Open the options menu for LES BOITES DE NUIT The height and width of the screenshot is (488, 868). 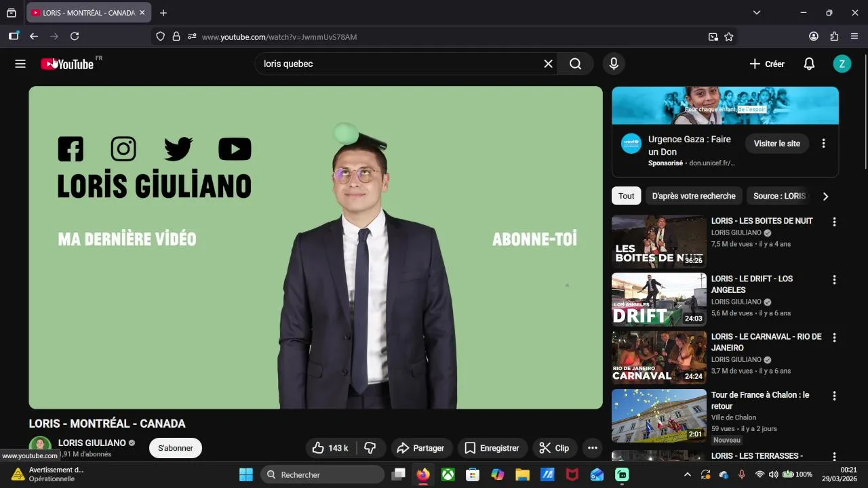tap(835, 222)
